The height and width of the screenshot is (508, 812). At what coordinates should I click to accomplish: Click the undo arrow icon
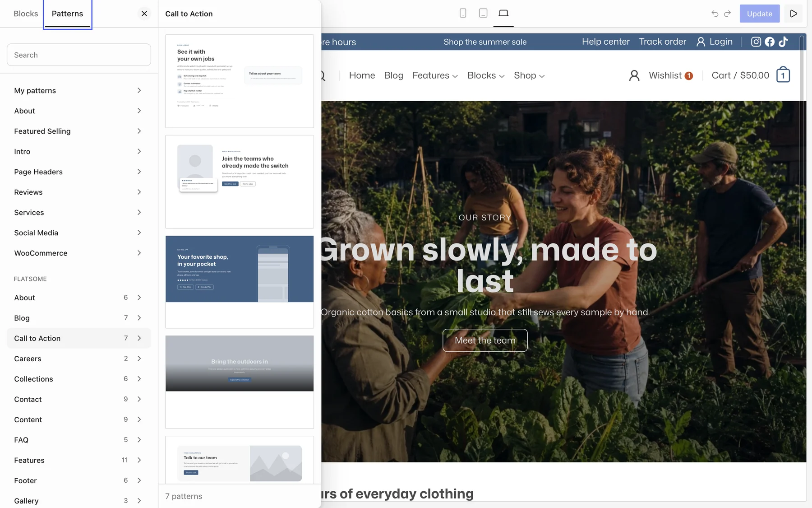point(715,14)
